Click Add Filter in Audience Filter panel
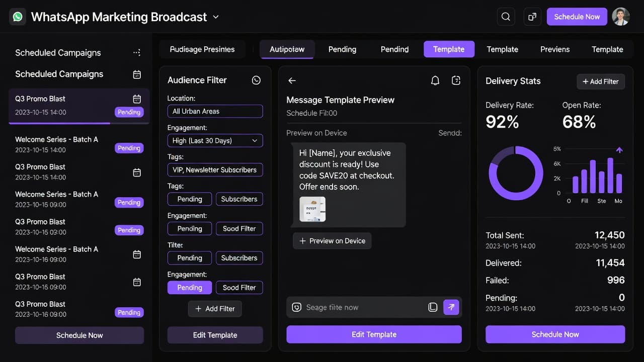Viewport: 644px width, 362px height. pos(215,309)
